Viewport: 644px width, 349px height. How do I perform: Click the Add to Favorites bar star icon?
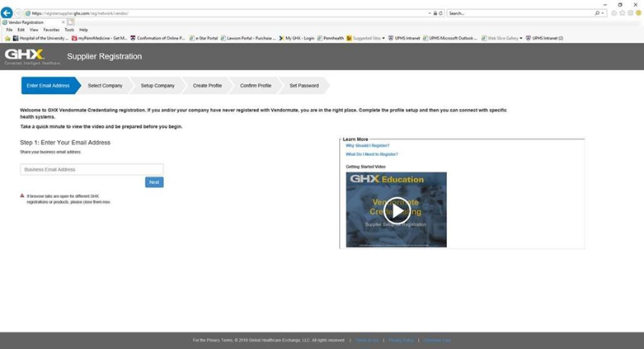tap(7, 38)
